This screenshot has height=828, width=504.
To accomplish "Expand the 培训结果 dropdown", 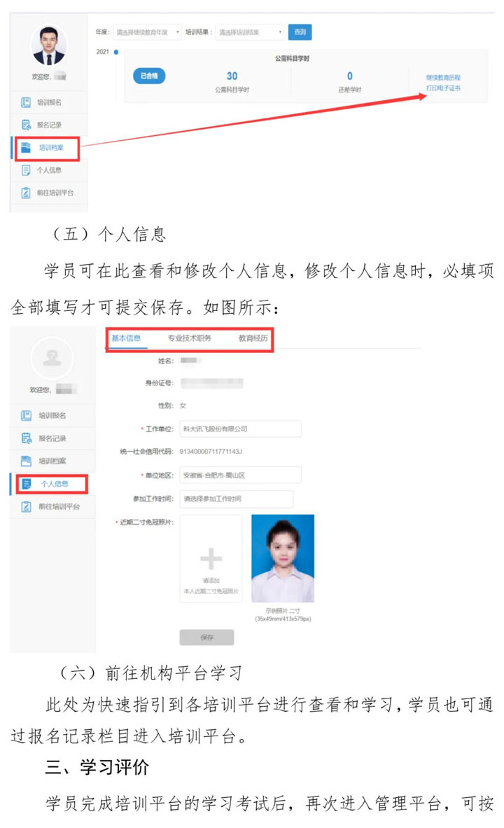I will tap(249, 32).
